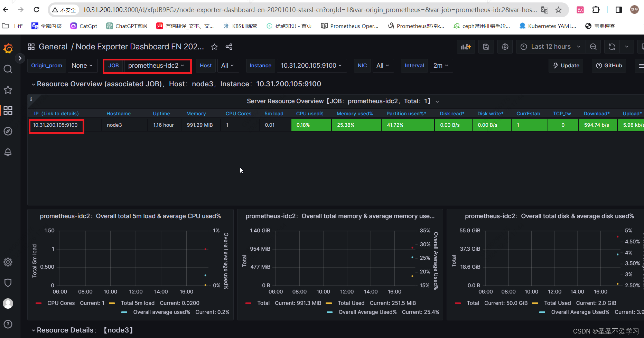Open Server Admin shield icon
644x338 pixels.
(8, 283)
